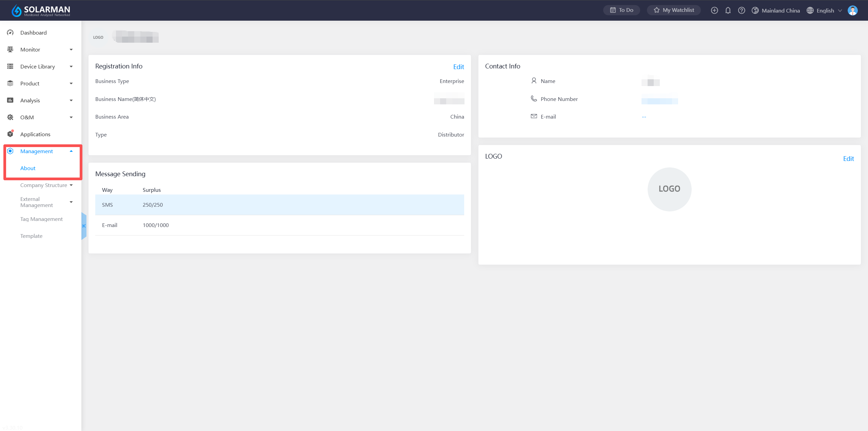
Task: Select Tag Management menu item
Action: tap(41, 219)
